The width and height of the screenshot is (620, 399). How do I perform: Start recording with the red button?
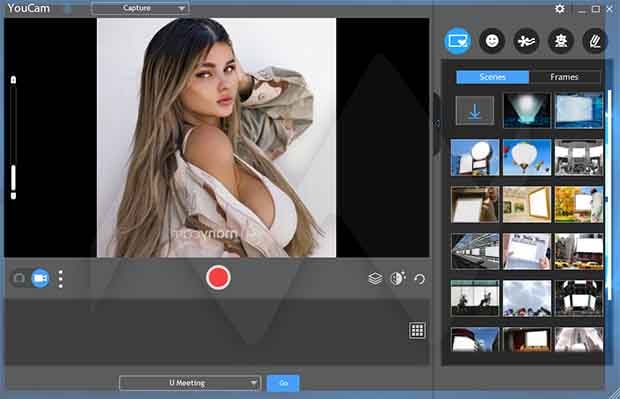coord(218,278)
